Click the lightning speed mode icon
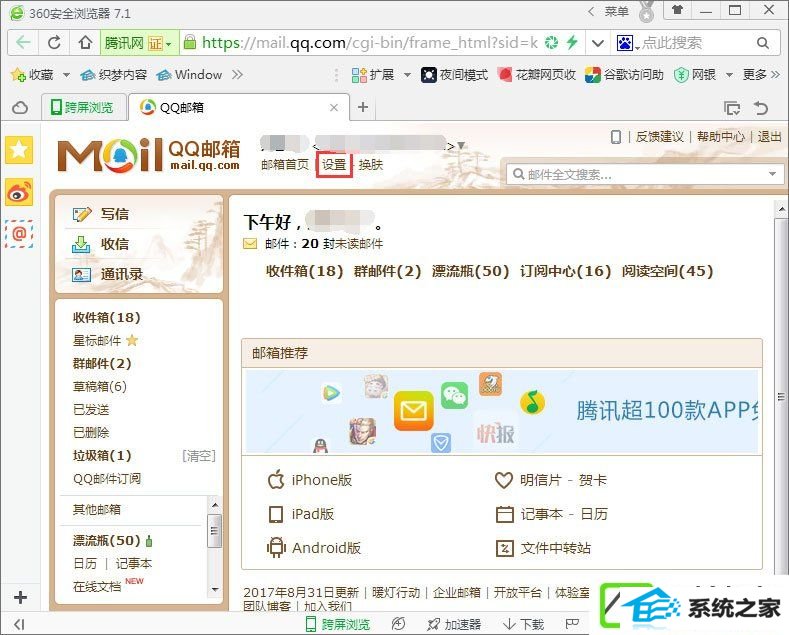789x635 pixels. 572,43
